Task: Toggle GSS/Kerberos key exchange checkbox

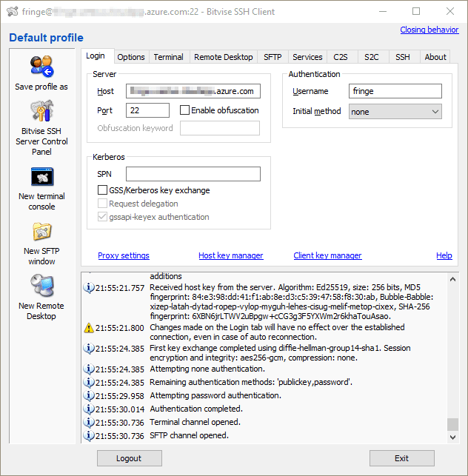Action: tap(102, 190)
